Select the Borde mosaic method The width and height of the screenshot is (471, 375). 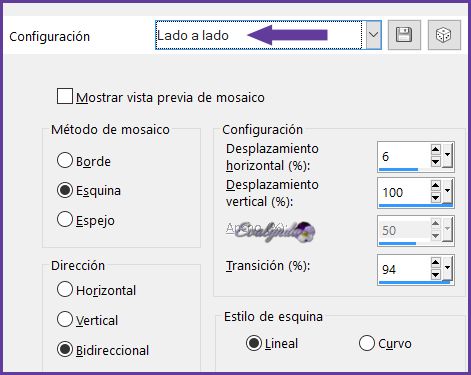(x=65, y=160)
